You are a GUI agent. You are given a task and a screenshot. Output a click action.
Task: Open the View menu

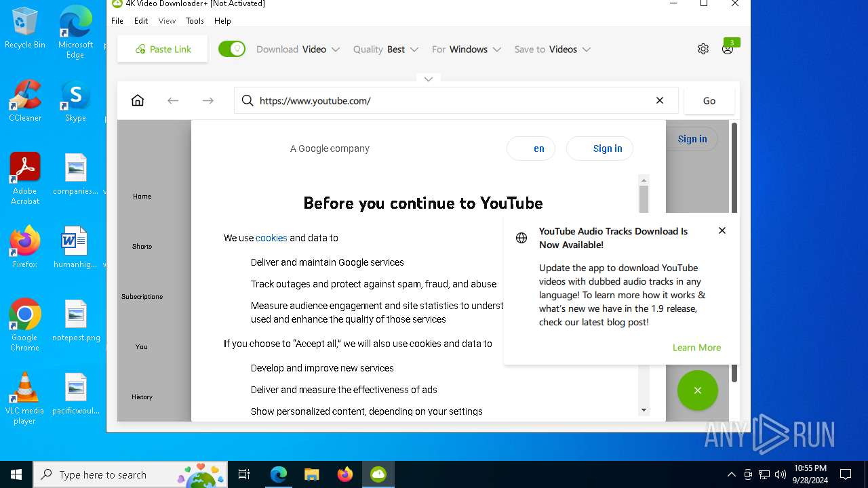pyautogui.click(x=167, y=21)
